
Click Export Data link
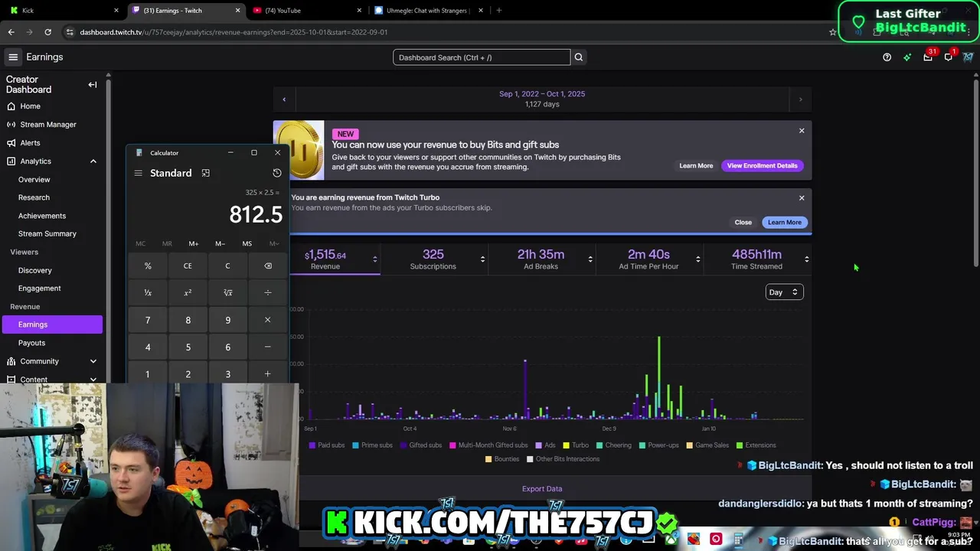[542, 489]
